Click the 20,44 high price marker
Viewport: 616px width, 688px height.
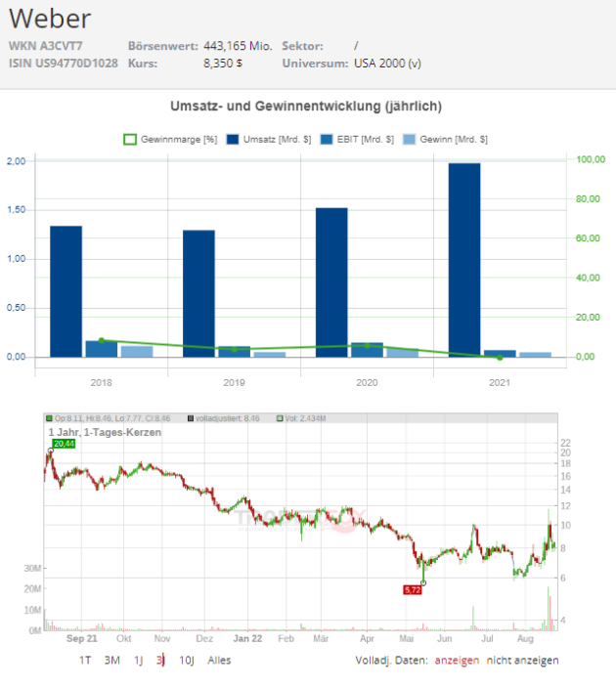65,444
